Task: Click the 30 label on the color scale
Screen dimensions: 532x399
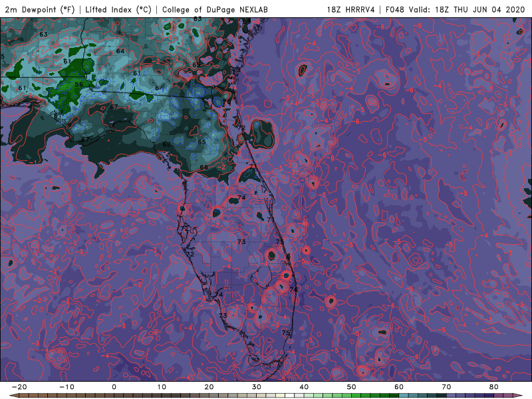Action: point(257,387)
